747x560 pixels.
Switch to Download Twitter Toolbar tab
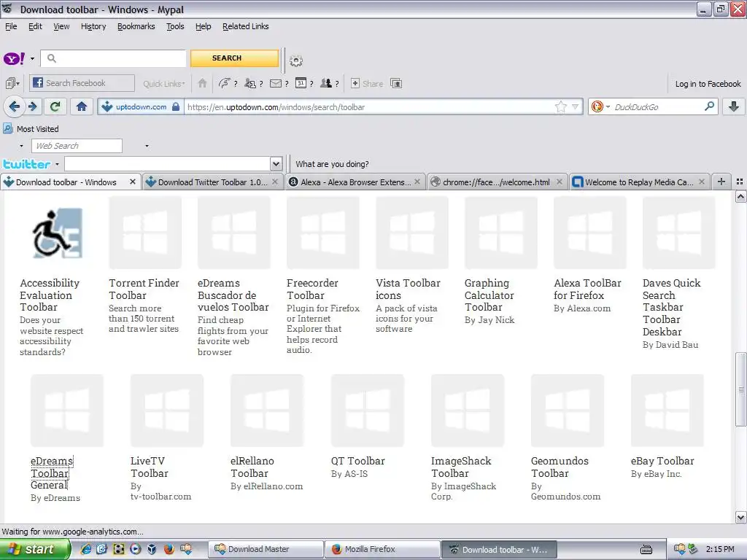pyautogui.click(x=212, y=182)
